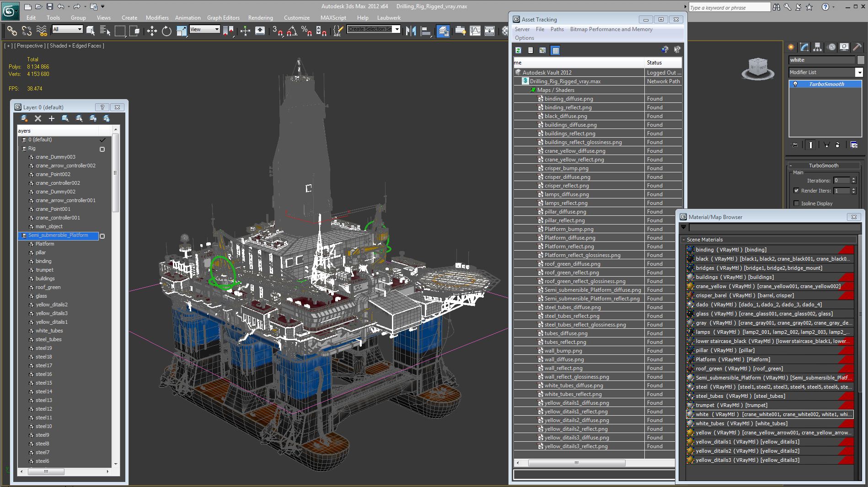Screen dimensions: 868x487
Task: Click the viewport plus label
Action: (x=8, y=46)
